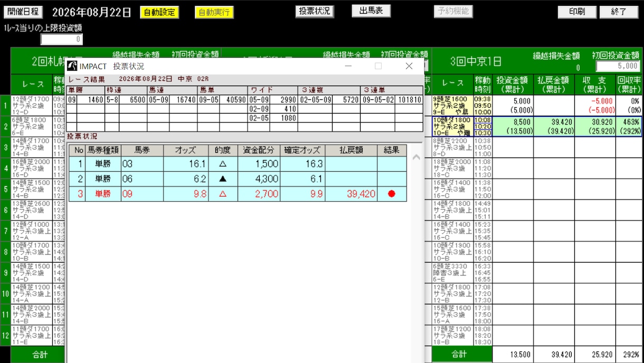The height and width of the screenshot is (363, 644).
Task: Select Sapporo race 13頭芝2600 row
Action: pos(32,210)
